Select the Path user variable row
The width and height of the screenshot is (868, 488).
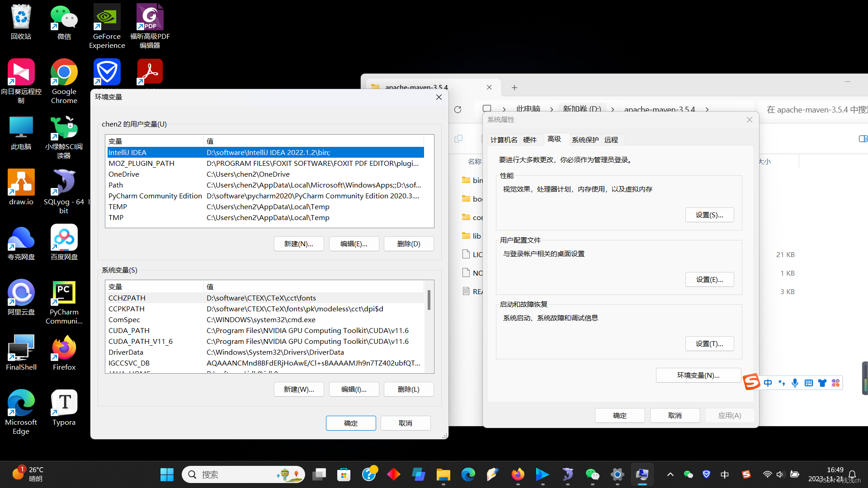point(266,185)
